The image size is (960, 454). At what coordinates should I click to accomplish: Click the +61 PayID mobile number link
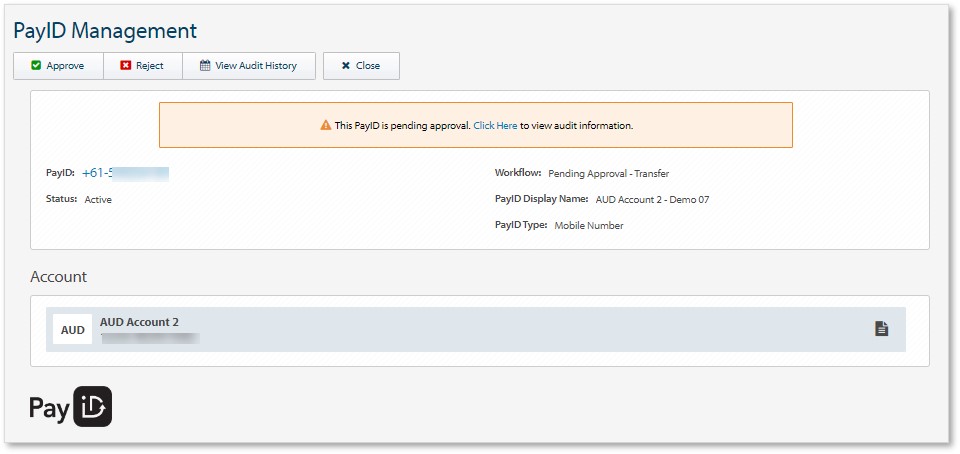125,174
